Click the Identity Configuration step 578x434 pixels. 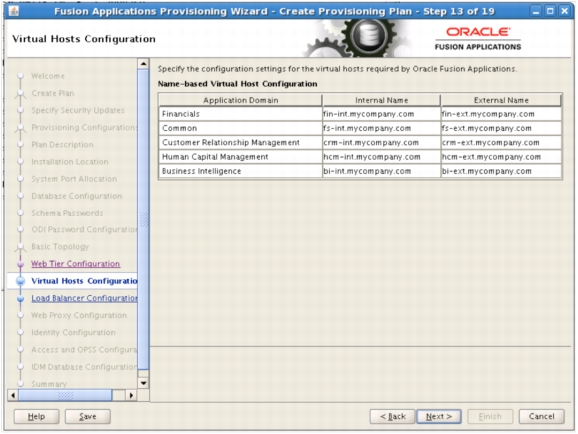point(73,333)
